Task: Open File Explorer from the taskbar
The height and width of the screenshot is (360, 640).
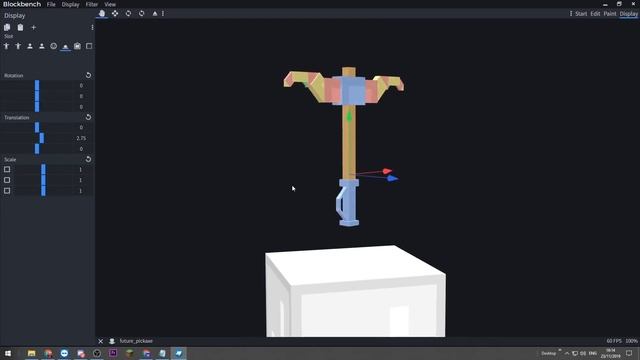Action: [31, 353]
